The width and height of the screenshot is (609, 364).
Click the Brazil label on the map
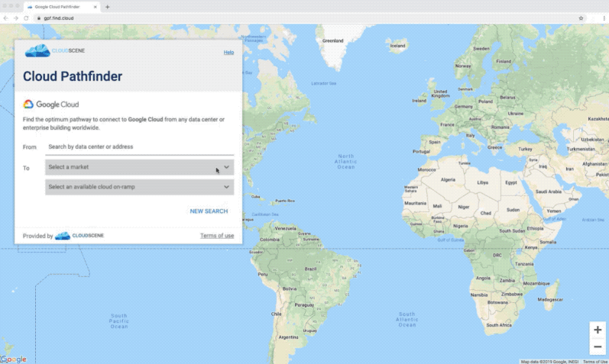tap(310, 269)
